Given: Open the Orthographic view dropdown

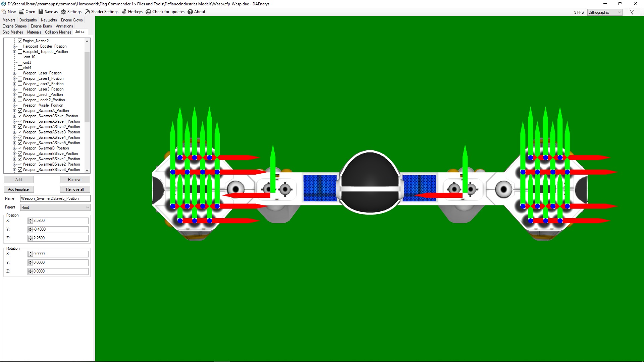Looking at the screenshot, I should [x=605, y=12].
